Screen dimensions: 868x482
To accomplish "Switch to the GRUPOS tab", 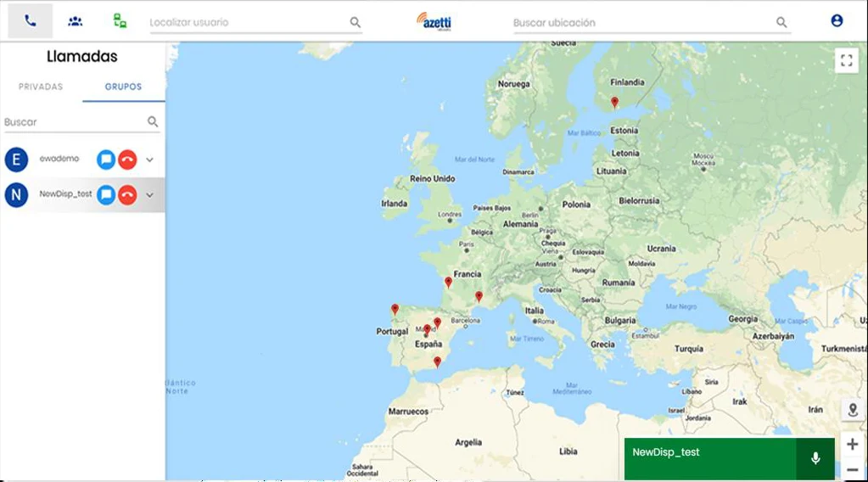I will tap(123, 87).
